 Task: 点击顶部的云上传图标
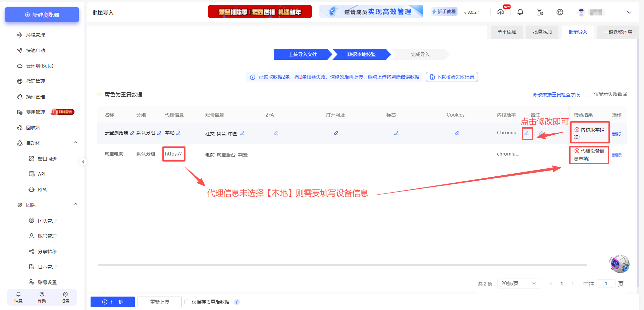click(500, 12)
